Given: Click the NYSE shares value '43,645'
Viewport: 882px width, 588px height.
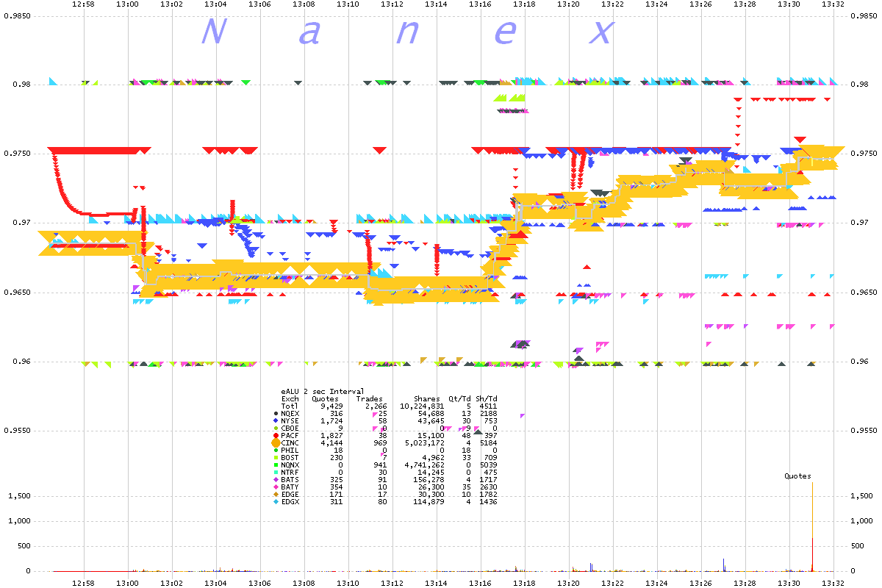Looking at the screenshot, I should (431, 421).
